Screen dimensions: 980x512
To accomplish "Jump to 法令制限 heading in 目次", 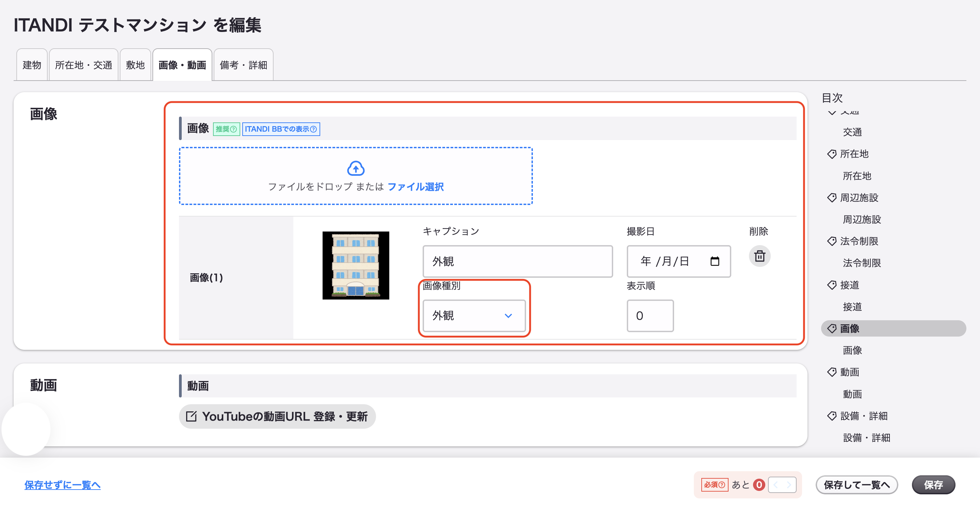I will pyautogui.click(x=859, y=241).
